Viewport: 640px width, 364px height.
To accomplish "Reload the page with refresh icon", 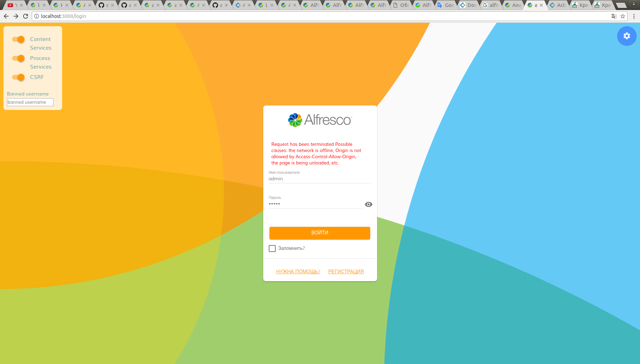I will tap(26, 16).
